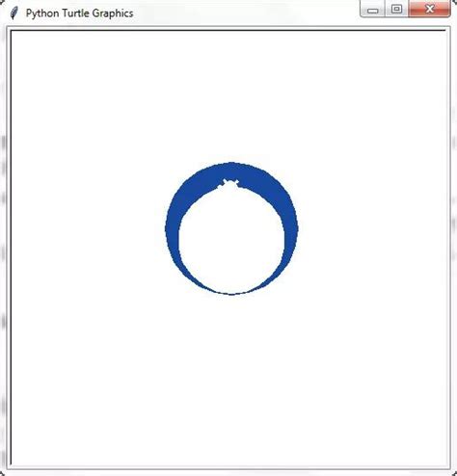457x476 pixels.
Task: Click the right side of the blue ring
Action: [291, 228]
